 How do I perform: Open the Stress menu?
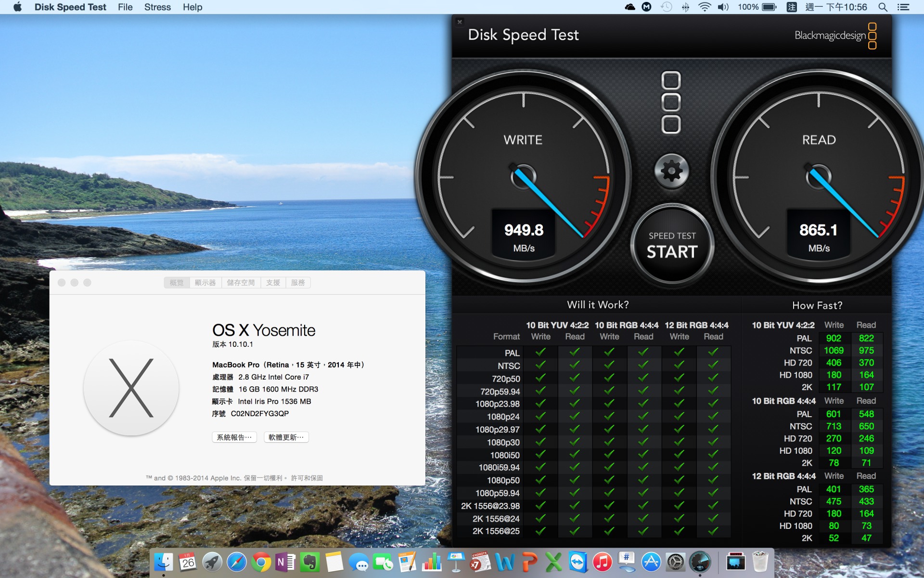coord(157,7)
